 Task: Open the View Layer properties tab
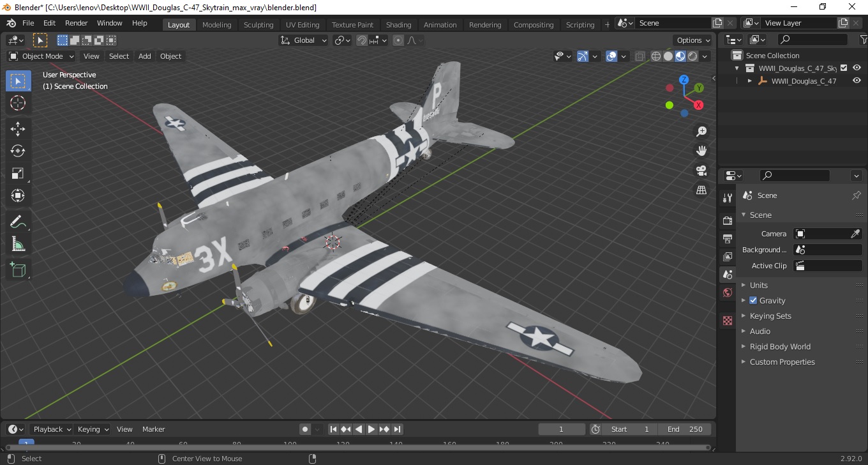click(728, 256)
